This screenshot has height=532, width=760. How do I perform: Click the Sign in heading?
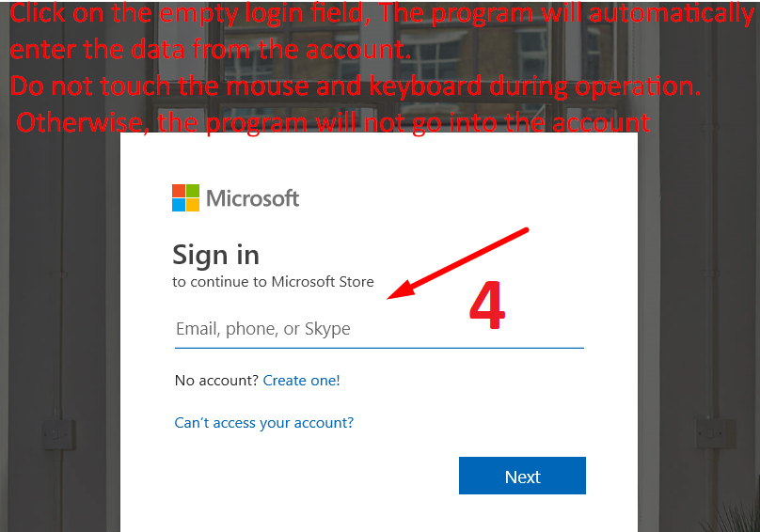click(216, 256)
